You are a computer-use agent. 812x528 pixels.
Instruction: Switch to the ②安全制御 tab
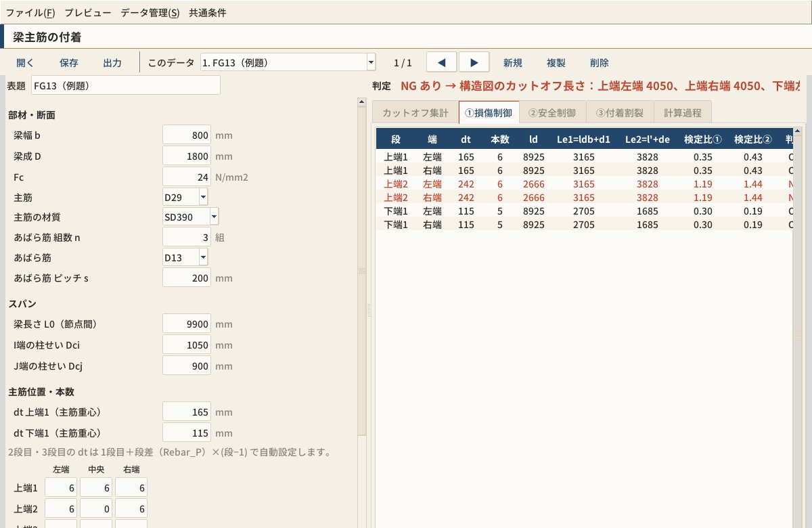coord(552,113)
